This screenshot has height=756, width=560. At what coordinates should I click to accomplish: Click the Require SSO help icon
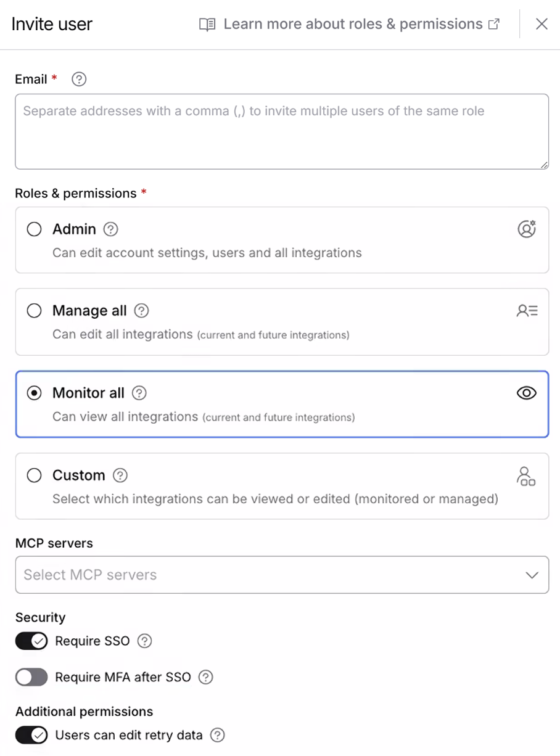click(144, 641)
